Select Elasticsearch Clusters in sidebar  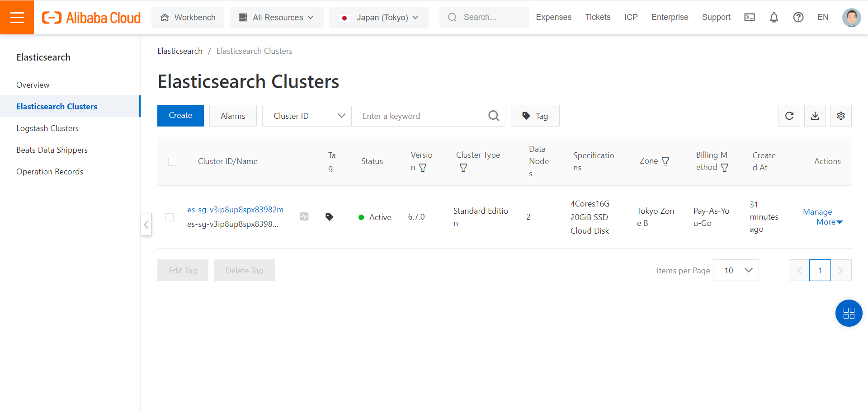coord(70,107)
